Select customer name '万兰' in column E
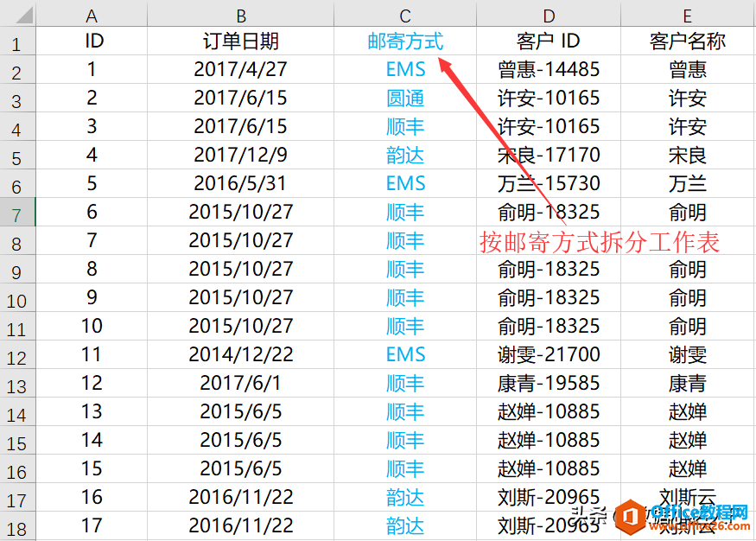756x541 pixels. (x=688, y=183)
